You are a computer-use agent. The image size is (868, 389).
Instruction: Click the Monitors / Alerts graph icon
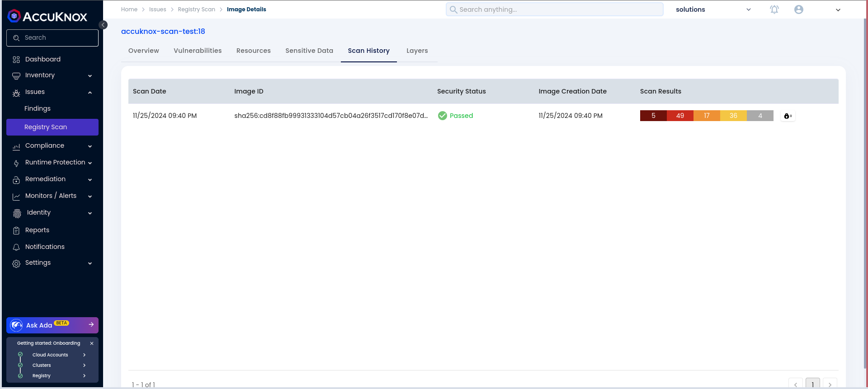click(16, 197)
